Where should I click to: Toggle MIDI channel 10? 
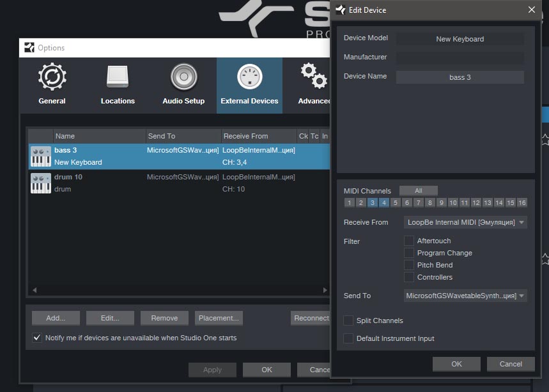pos(453,202)
